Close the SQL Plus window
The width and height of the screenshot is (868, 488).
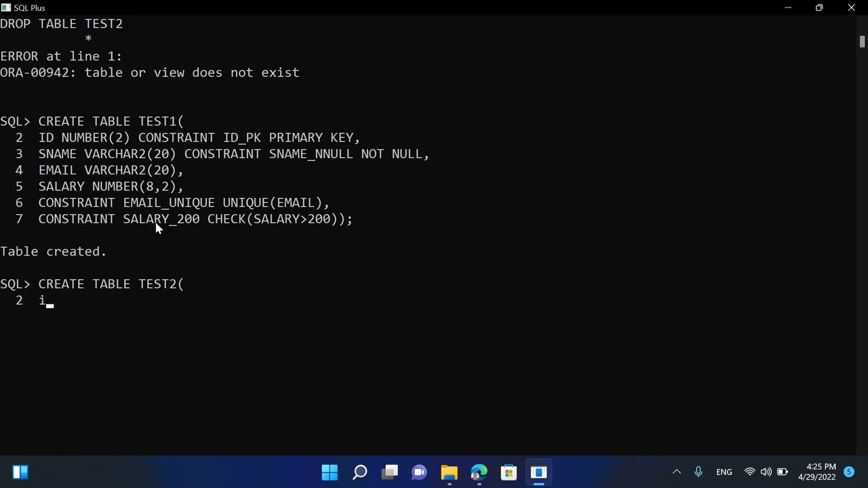851,7
